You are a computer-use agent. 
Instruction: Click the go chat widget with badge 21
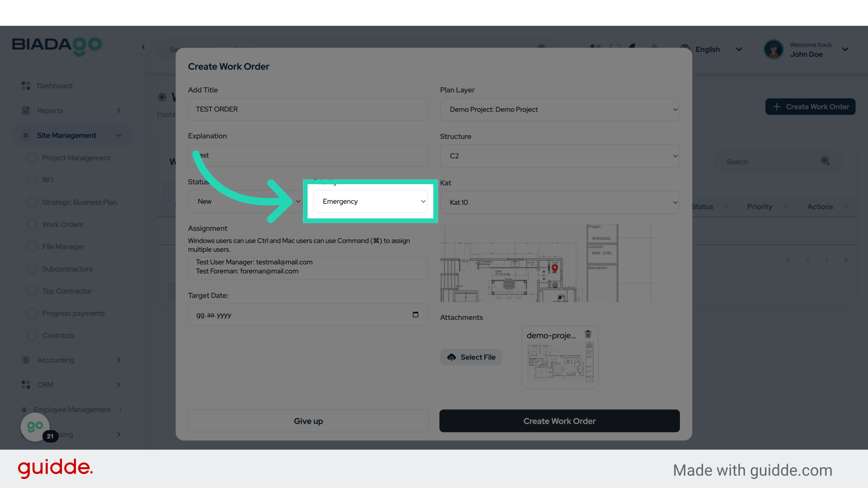click(36, 427)
